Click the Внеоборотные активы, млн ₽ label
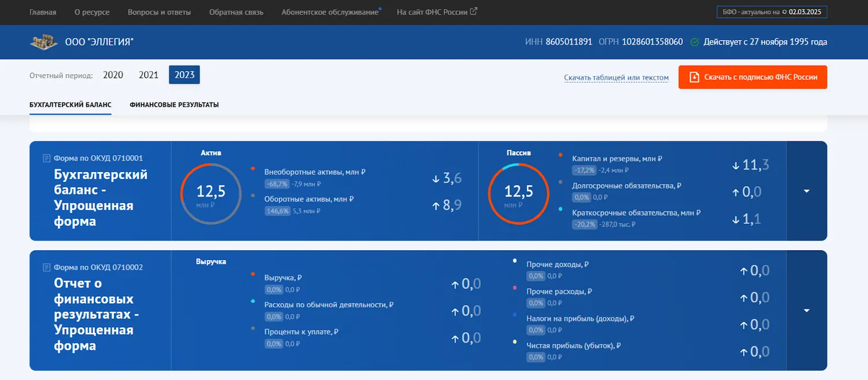This screenshot has height=380, width=868. click(x=315, y=172)
